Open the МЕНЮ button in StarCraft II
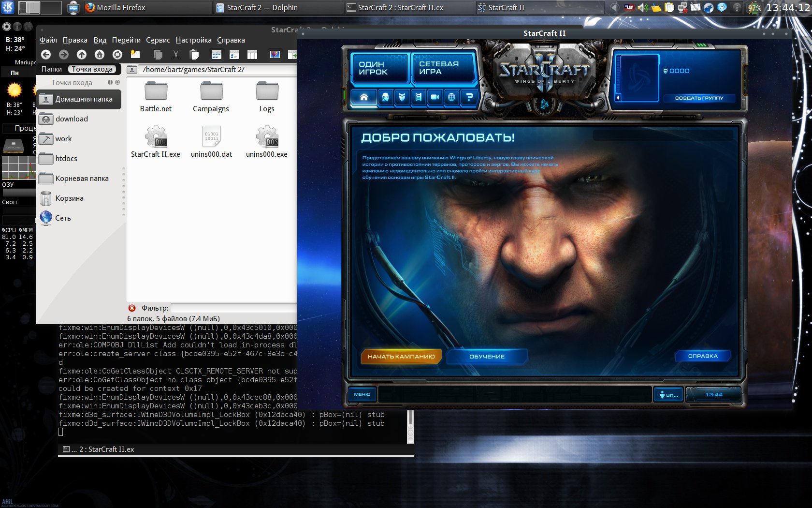The width and height of the screenshot is (812, 508). coord(362,394)
